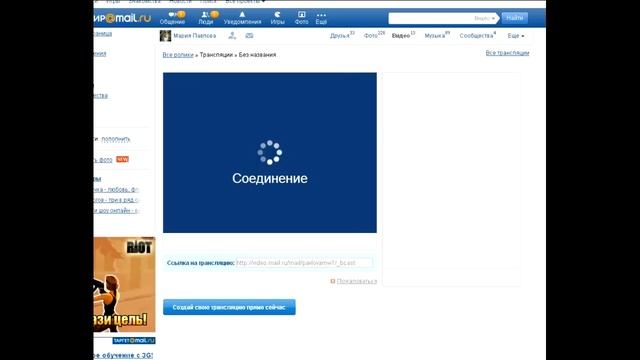Click the create your broadcast button
This screenshot has width=640, height=360.
(229, 307)
